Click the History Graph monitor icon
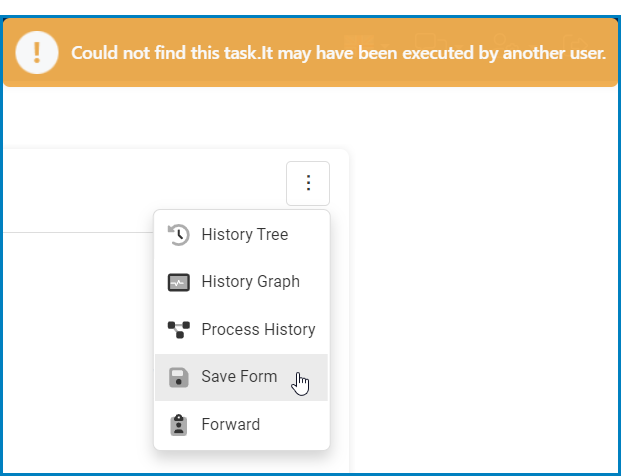The height and width of the screenshot is (476, 621). (179, 282)
